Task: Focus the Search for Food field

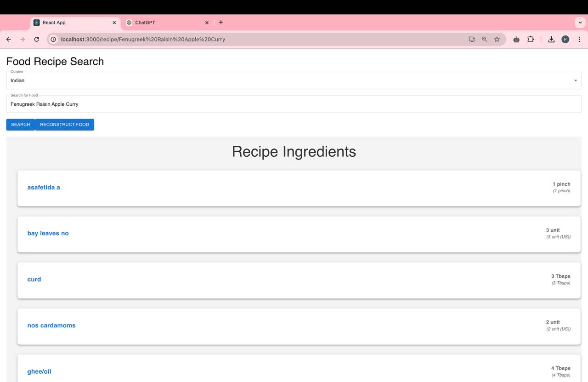Action: 294,104
